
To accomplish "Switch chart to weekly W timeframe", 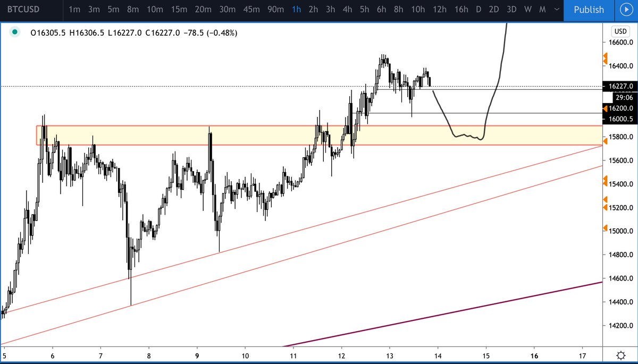I will tap(528, 10).
